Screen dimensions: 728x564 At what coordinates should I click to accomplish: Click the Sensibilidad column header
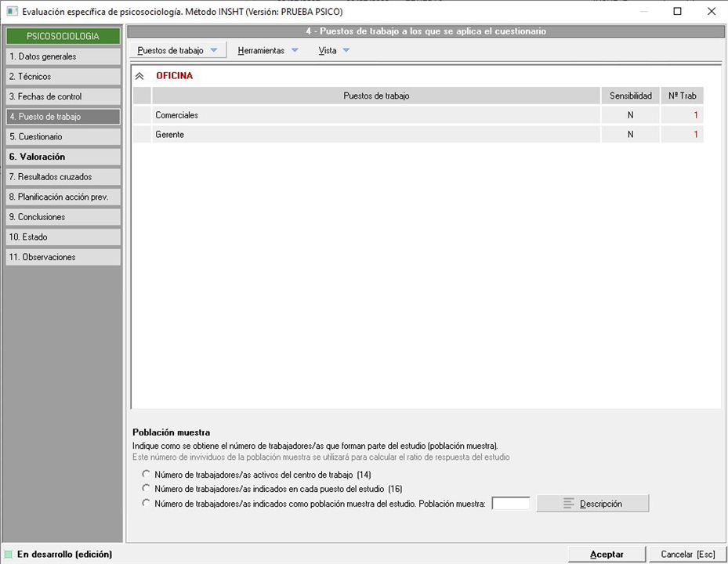coord(630,96)
